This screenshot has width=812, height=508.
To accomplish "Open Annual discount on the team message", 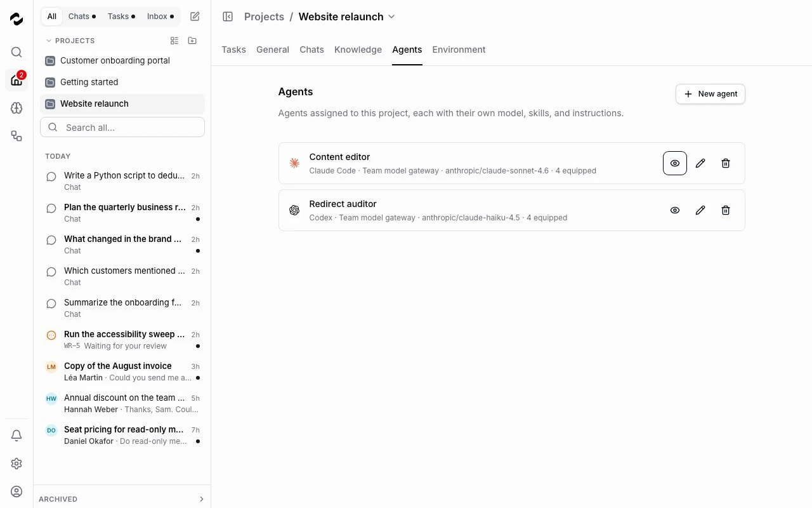I will pyautogui.click(x=122, y=403).
